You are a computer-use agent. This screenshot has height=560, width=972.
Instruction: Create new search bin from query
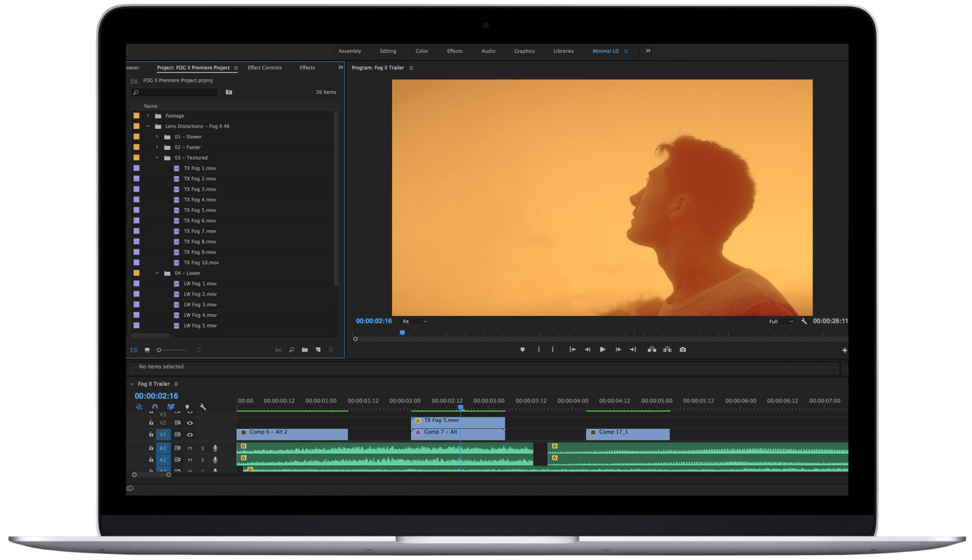[229, 92]
